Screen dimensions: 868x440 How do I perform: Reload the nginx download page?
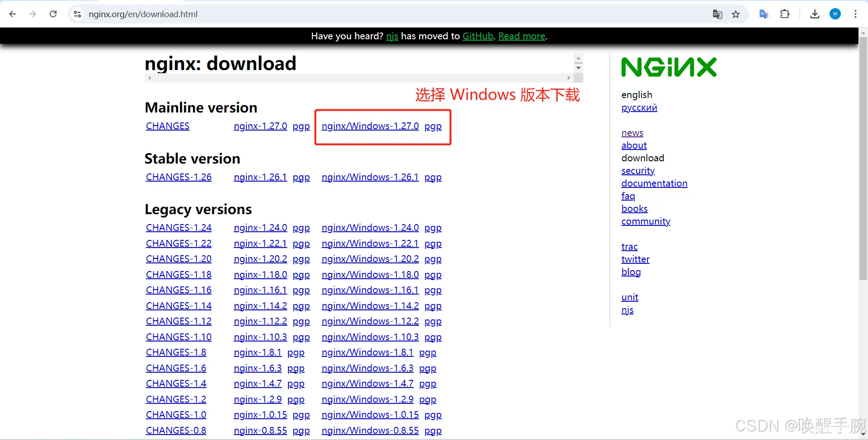(x=53, y=14)
